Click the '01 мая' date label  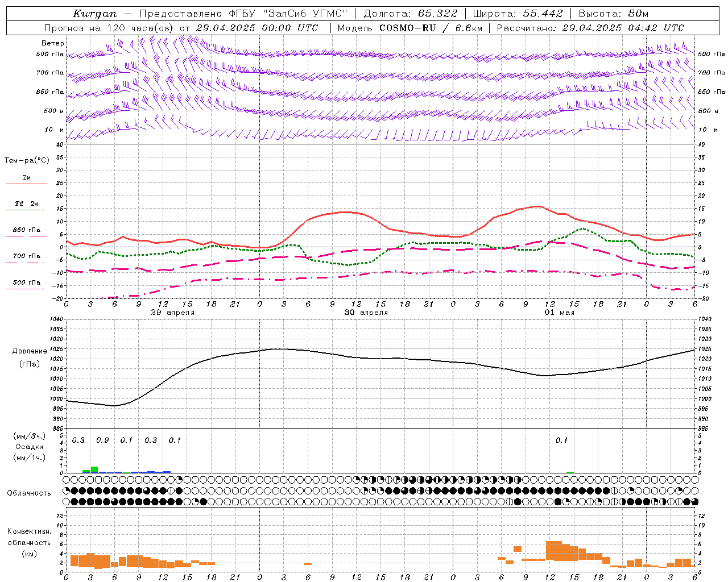(x=559, y=313)
